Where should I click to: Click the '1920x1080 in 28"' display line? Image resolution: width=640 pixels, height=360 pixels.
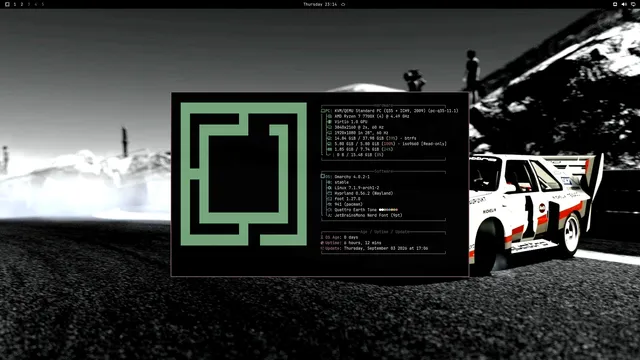(361, 133)
